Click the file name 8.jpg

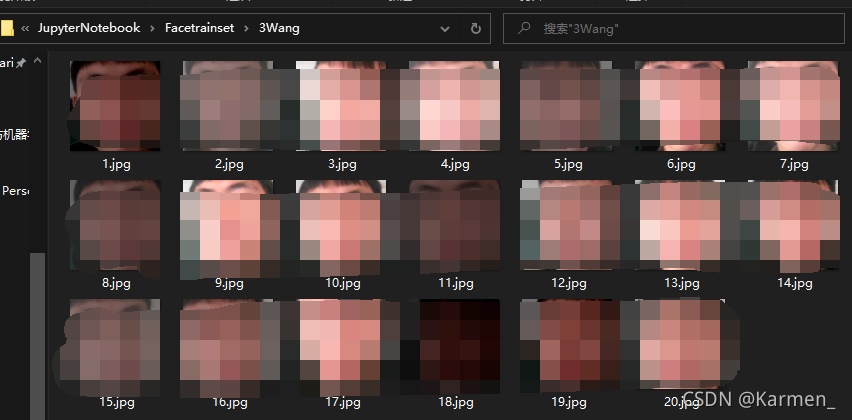(116, 283)
